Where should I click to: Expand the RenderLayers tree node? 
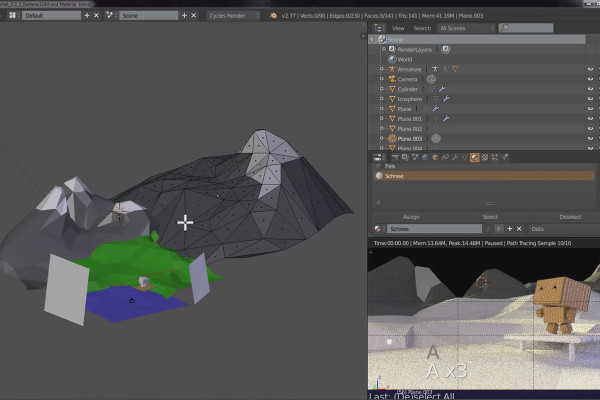click(384, 49)
